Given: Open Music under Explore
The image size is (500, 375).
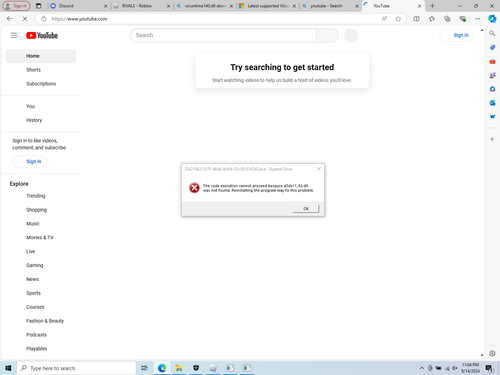Looking at the screenshot, I should point(41,224).
